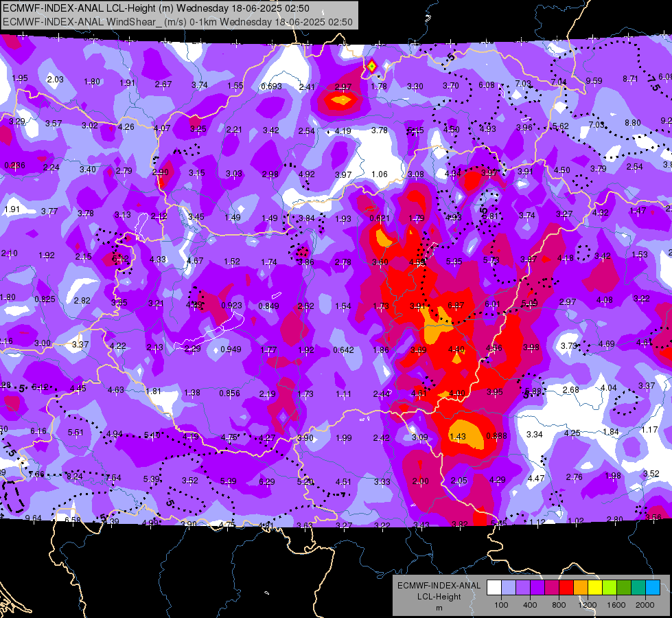Screen dimensions: 672x618
Task: Select the WindShear 0-1km title line in header
Action: pyautogui.click(x=177, y=22)
